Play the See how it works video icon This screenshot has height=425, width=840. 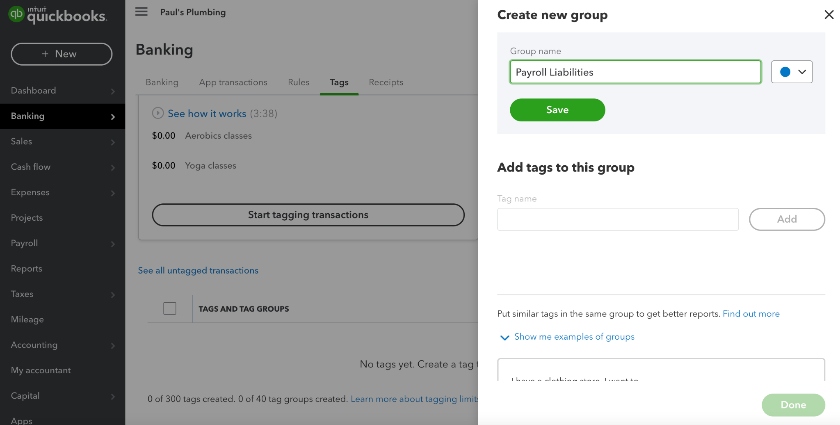coord(158,113)
